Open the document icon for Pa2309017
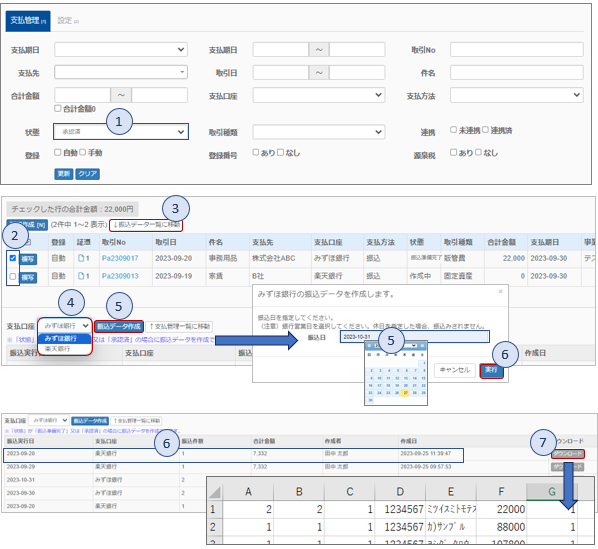The height and width of the screenshot is (549, 598). coord(81,258)
